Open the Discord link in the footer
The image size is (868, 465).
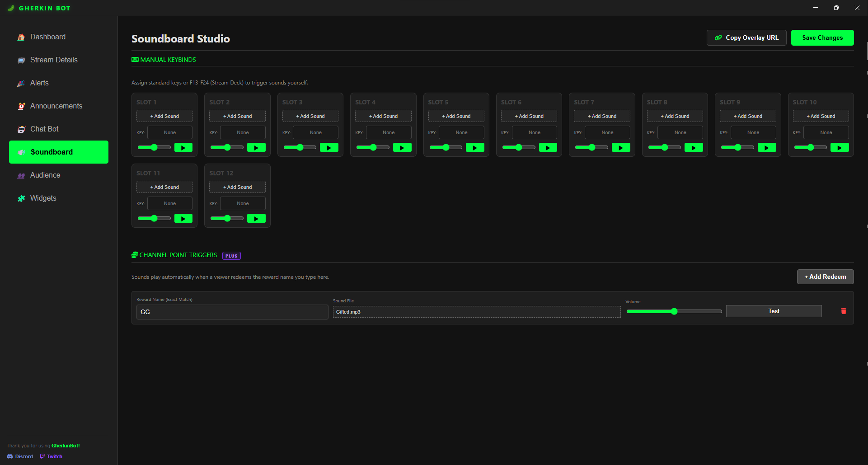20,456
